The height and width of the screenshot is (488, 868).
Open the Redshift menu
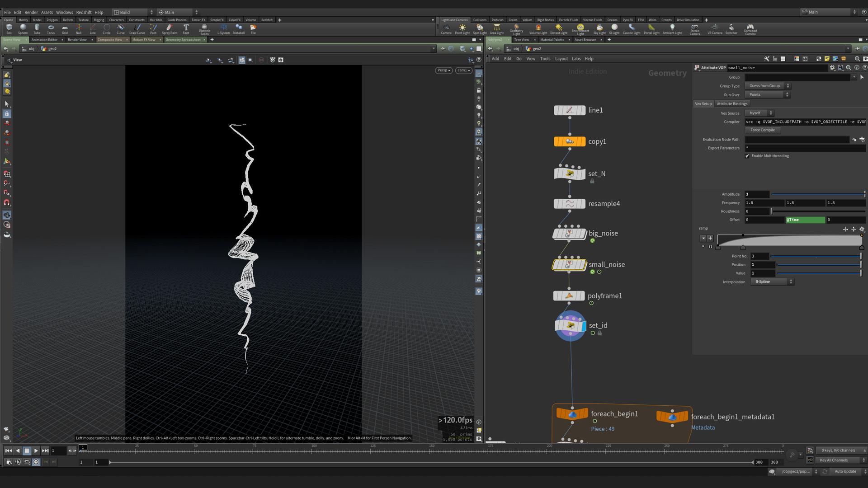point(84,12)
